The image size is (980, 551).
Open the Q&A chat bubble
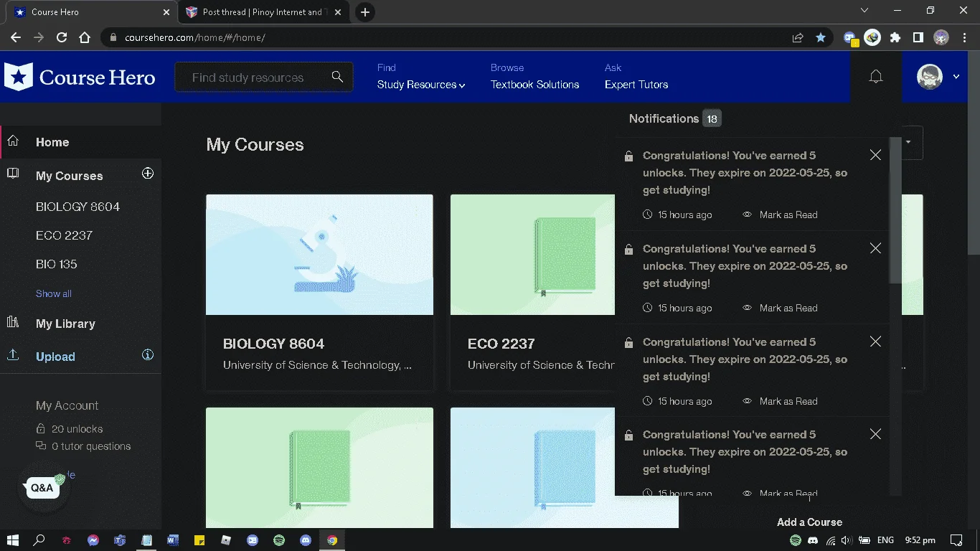[43, 488]
